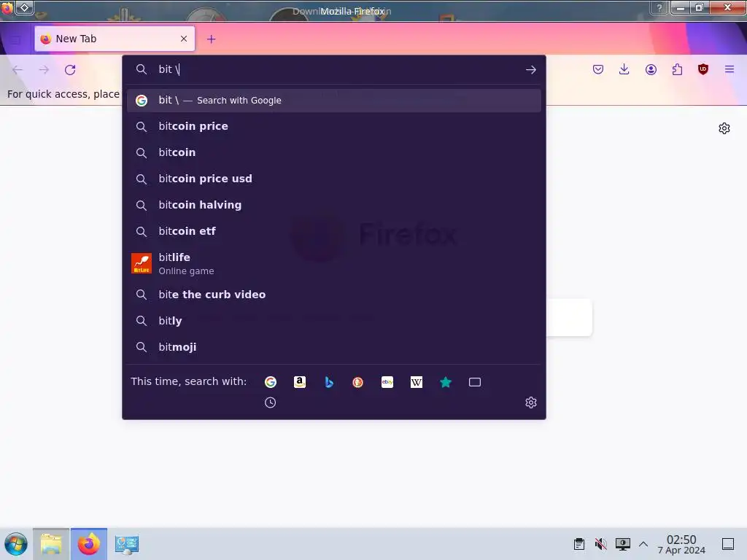747x560 pixels.
Task: Open the uBlock Origin shield icon
Action: pyautogui.click(x=703, y=69)
